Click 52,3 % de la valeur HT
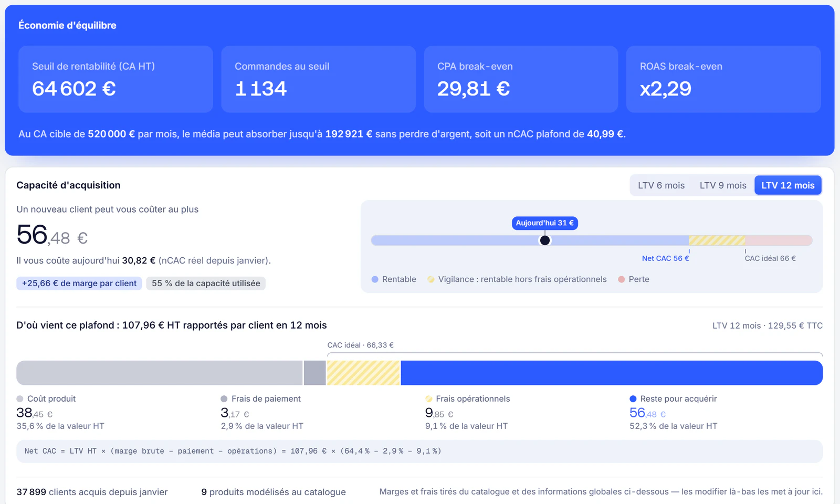840x504 pixels. tap(674, 426)
